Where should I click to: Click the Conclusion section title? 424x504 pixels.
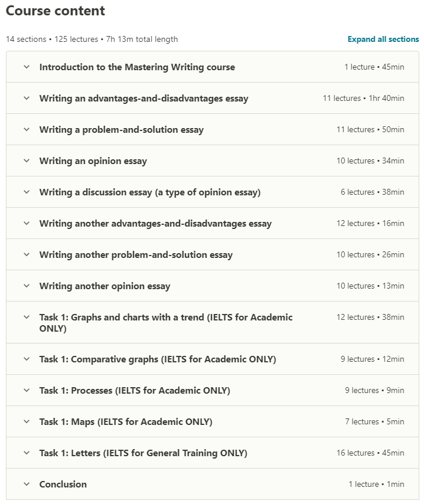pyautogui.click(x=63, y=484)
